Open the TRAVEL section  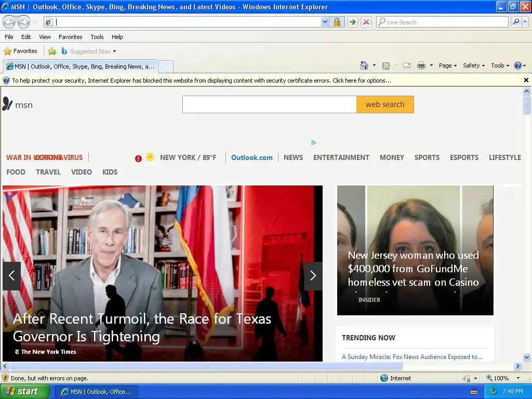(48, 172)
